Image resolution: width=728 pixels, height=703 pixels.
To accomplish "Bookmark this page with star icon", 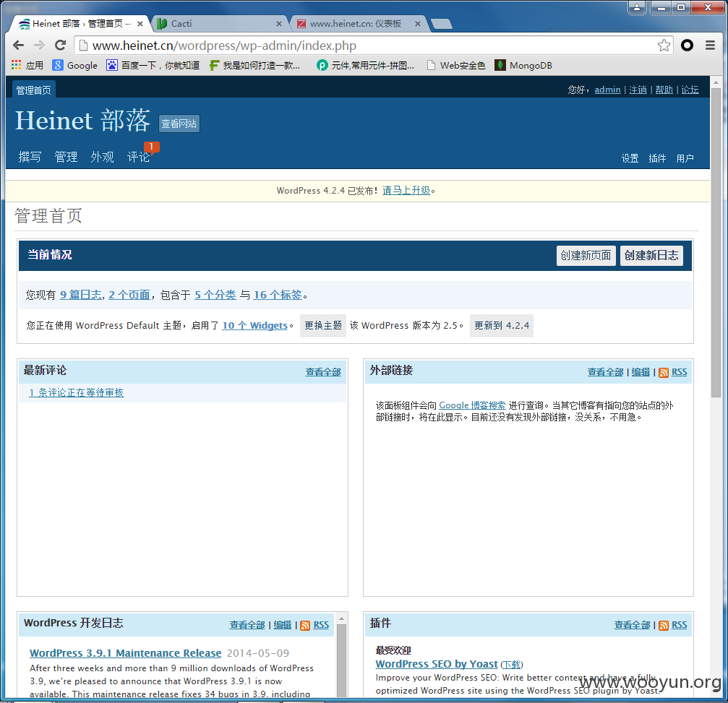I will click(664, 45).
